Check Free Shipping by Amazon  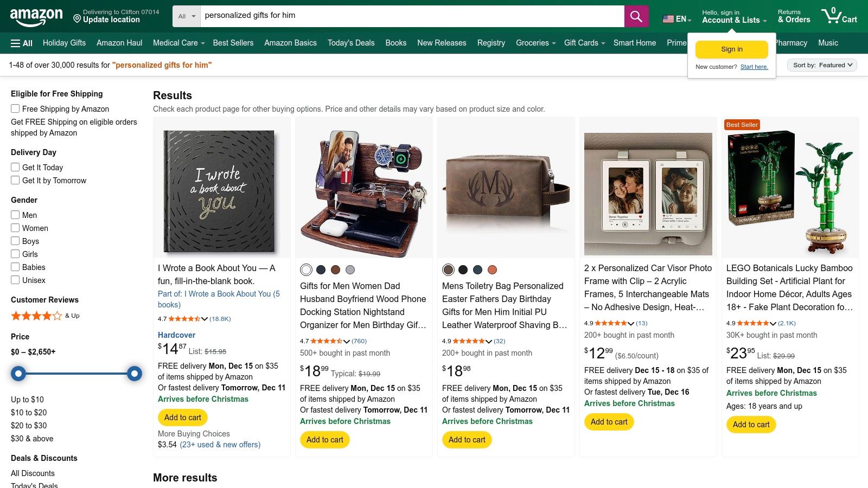[15, 108]
